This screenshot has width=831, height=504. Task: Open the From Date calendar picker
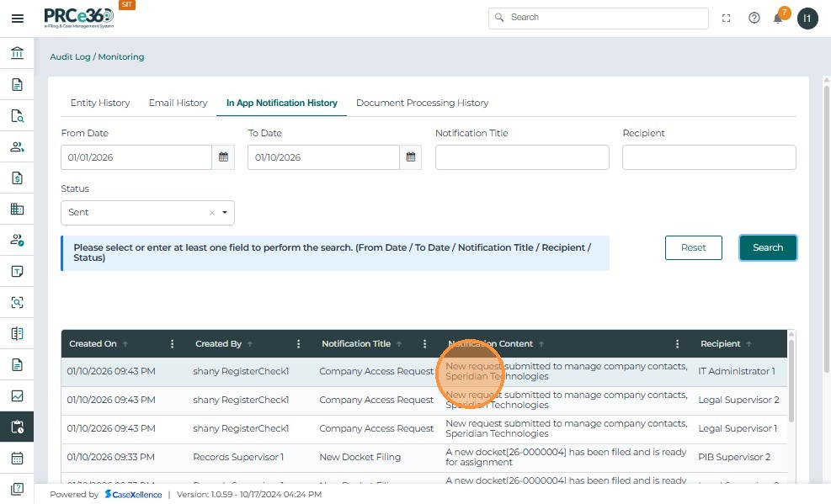223,157
